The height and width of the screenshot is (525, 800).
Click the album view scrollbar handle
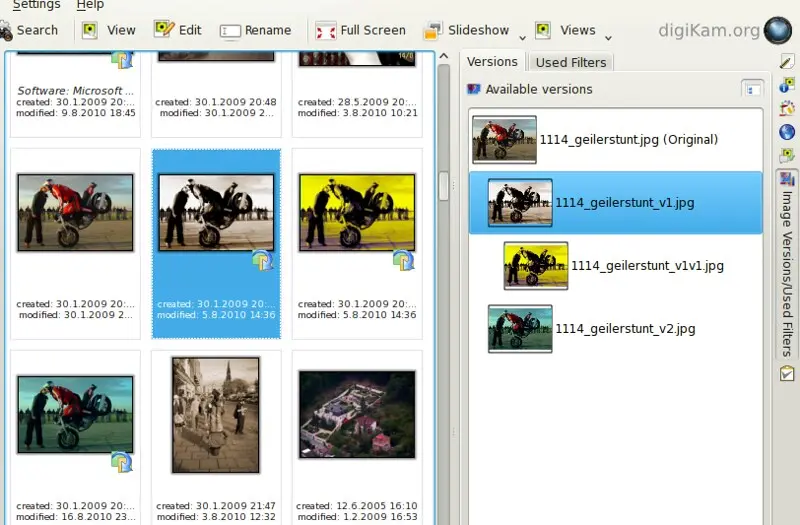click(444, 186)
